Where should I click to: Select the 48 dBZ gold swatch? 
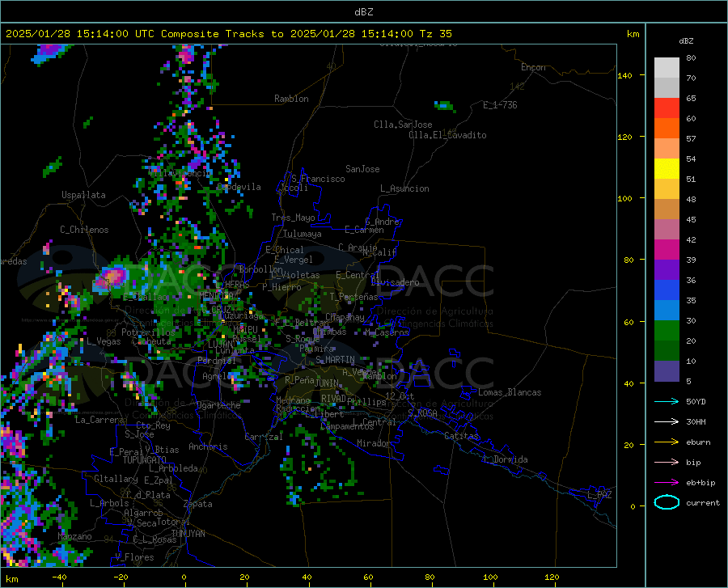point(667,189)
